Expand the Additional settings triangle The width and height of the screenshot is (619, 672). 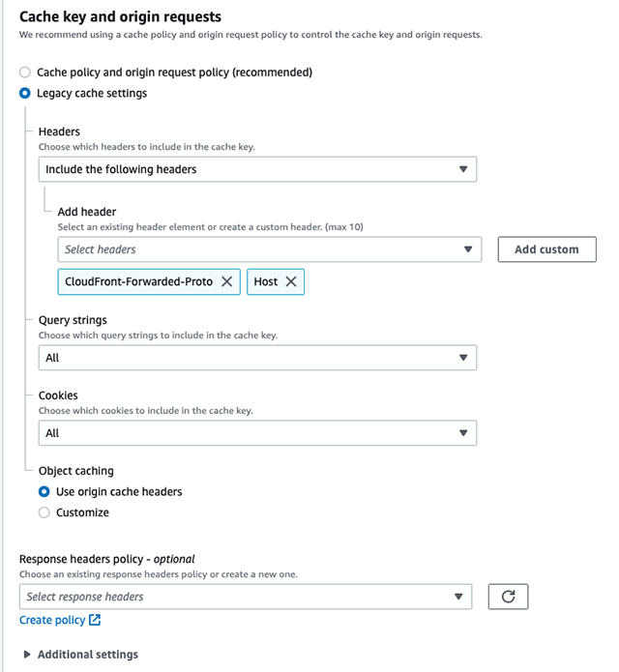tap(27, 654)
